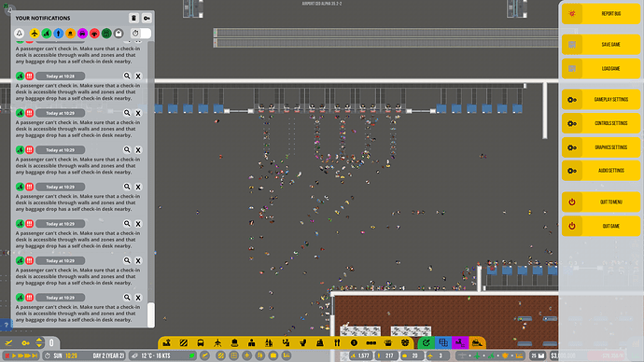
Task: Select the orange bulldozer demolish tab
Action: [477, 342]
